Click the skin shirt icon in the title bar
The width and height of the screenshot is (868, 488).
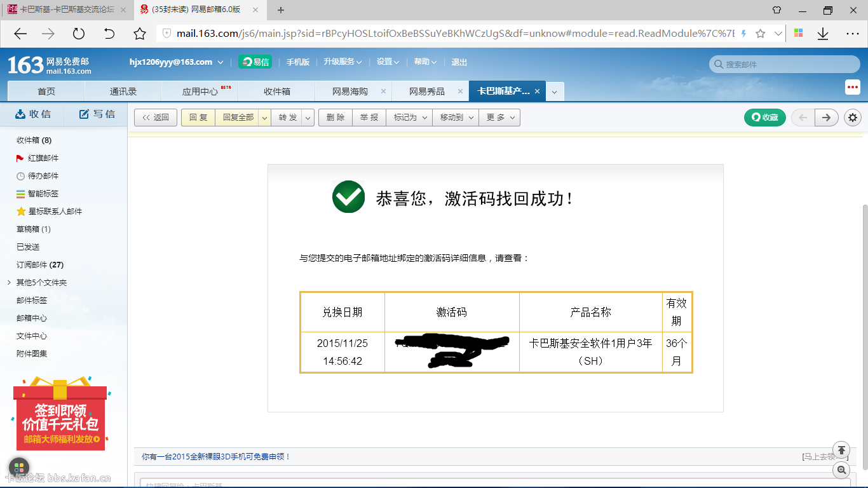pos(776,10)
